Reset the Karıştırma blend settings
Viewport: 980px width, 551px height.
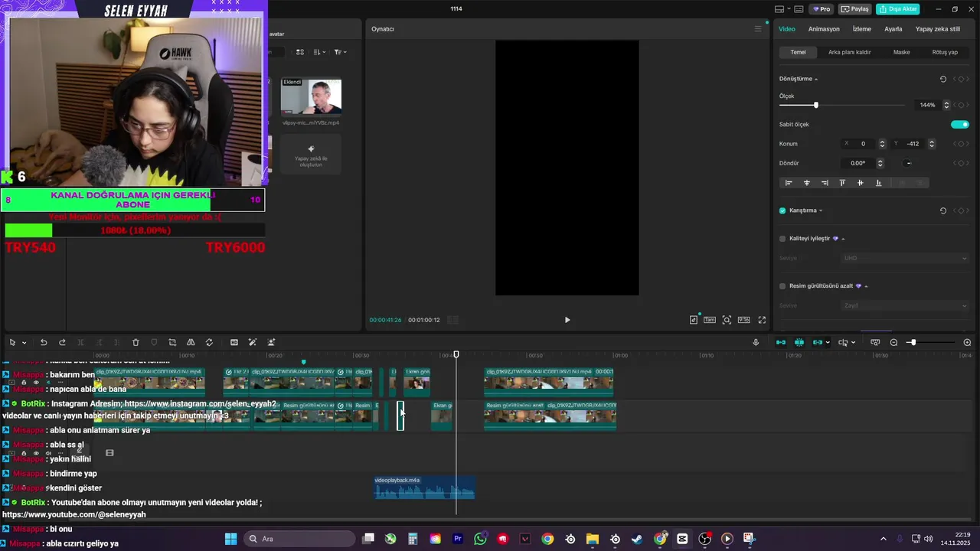(x=943, y=210)
